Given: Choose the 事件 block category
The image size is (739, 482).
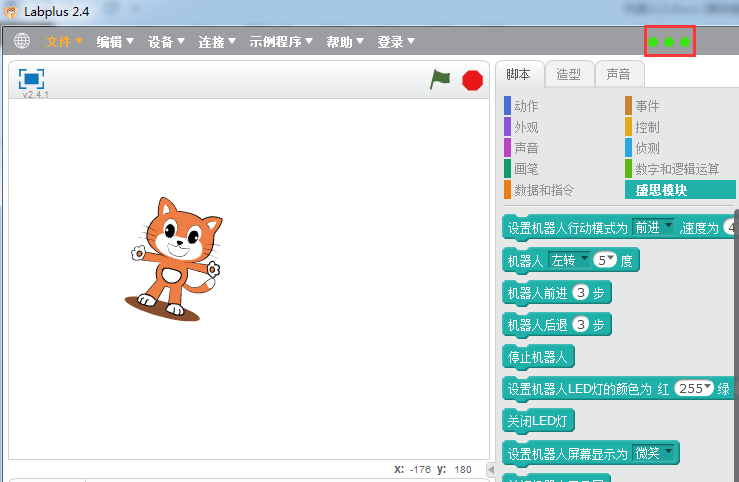Looking at the screenshot, I should 642,106.
